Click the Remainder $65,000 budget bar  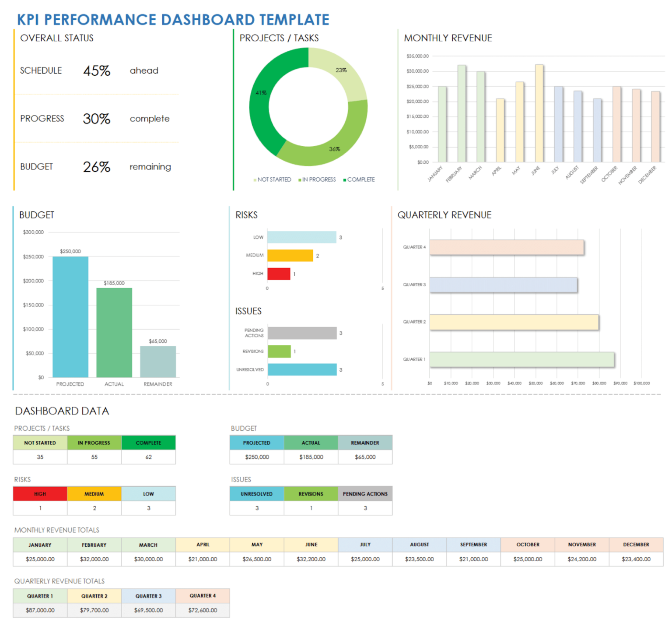158,362
